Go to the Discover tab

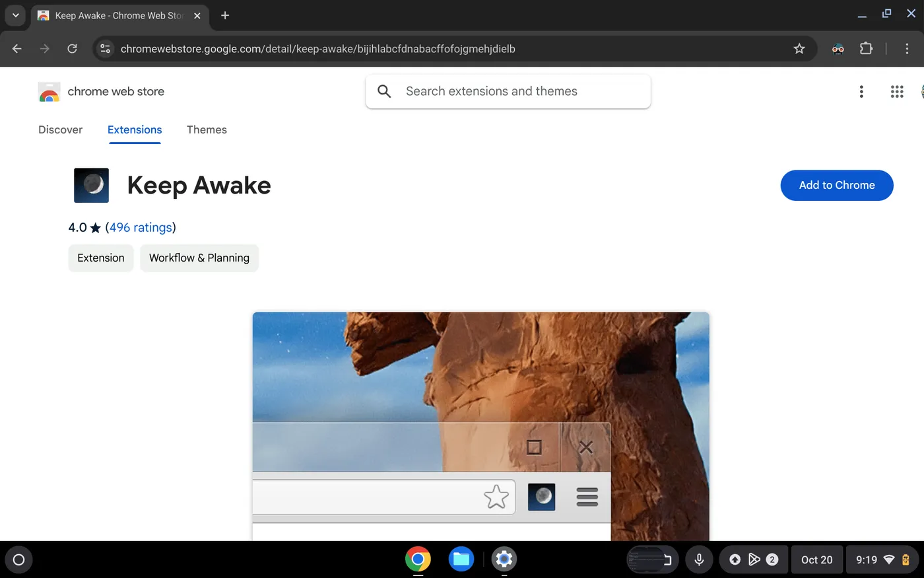pos(61,129)
